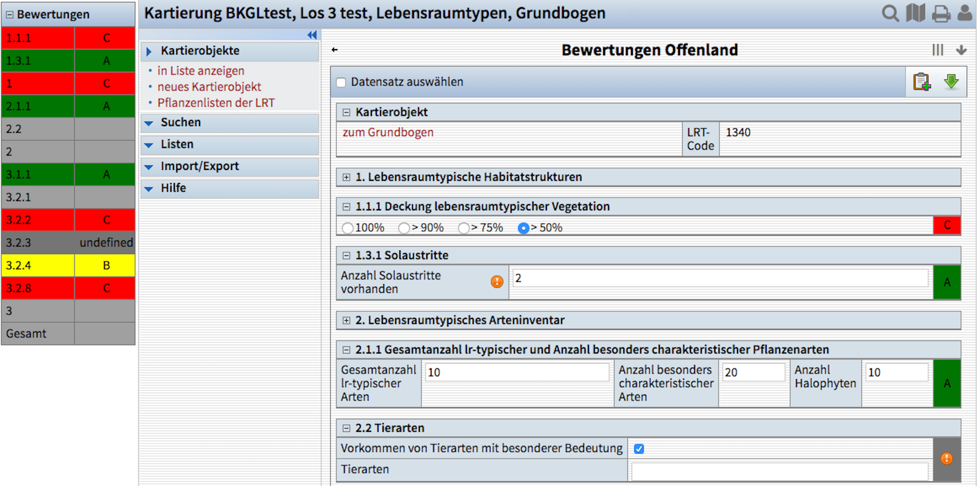
Task: Collapse the Bewertungen panel
Action: pos(10,15)
